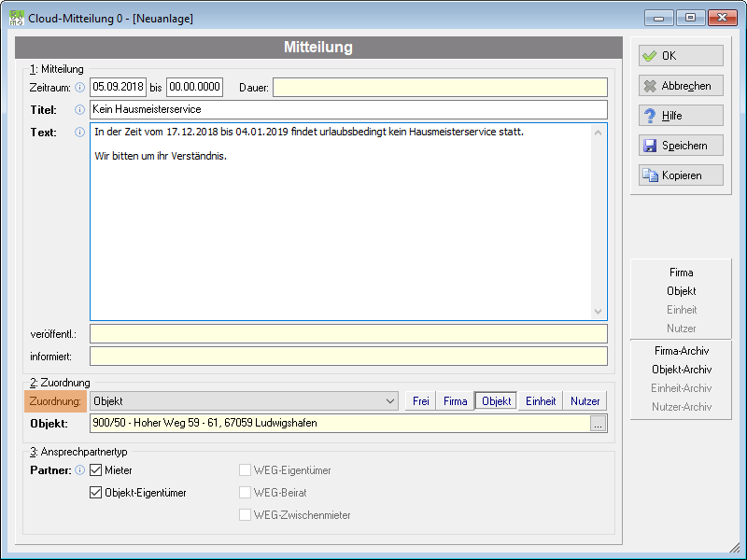The image size is (747, 560).
Task: Click into the Titel input field
Action: (348, 109)
